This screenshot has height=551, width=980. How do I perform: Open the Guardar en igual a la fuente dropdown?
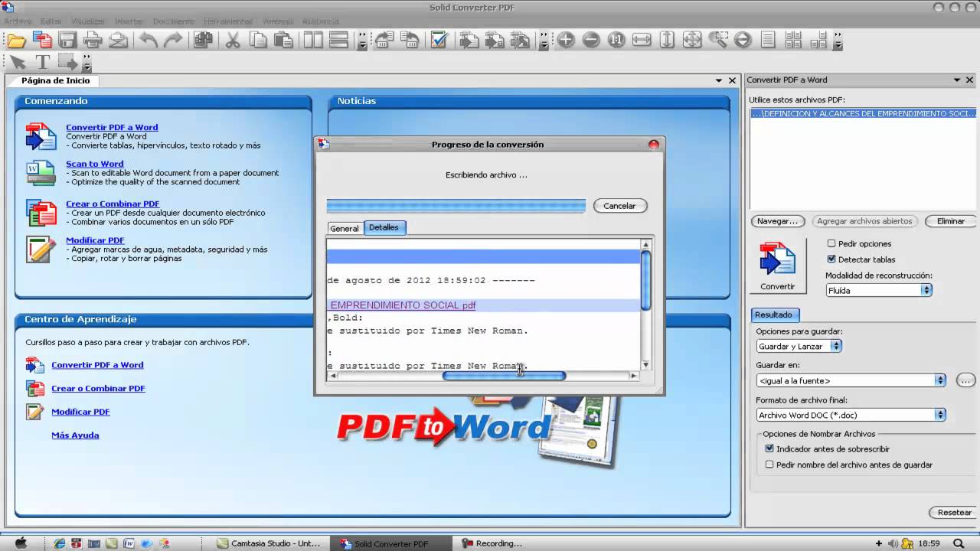pyautogui.click(x=851, y=380)
